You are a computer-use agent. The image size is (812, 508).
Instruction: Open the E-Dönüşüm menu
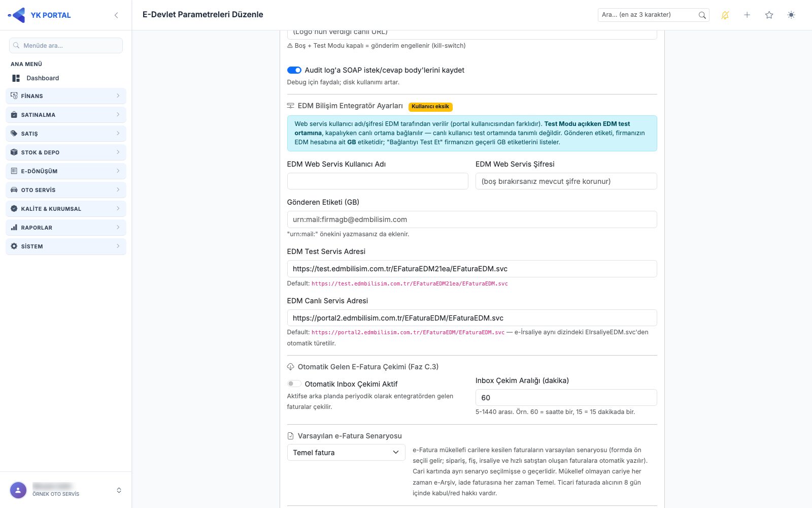tap(66, 171)
